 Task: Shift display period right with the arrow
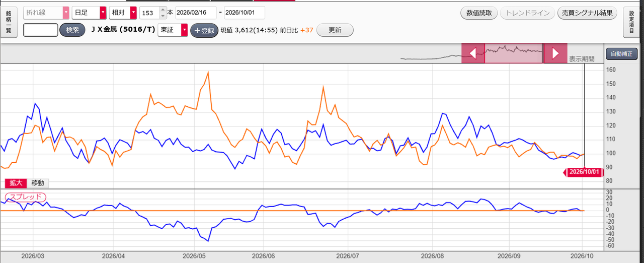tap(555, 53)
